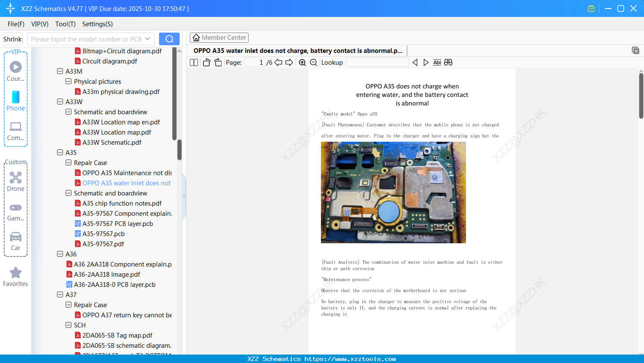
Task: Visit the xzztools.com link in status bar
Action: pos(350,359)
